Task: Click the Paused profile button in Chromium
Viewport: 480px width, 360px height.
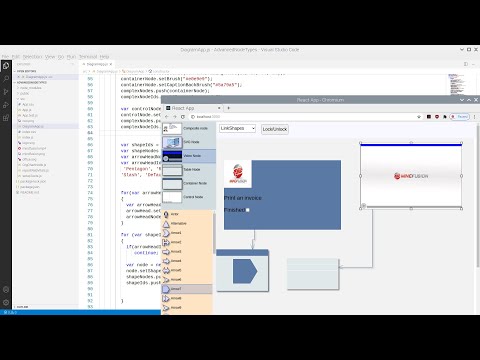Action: point(460,117)
